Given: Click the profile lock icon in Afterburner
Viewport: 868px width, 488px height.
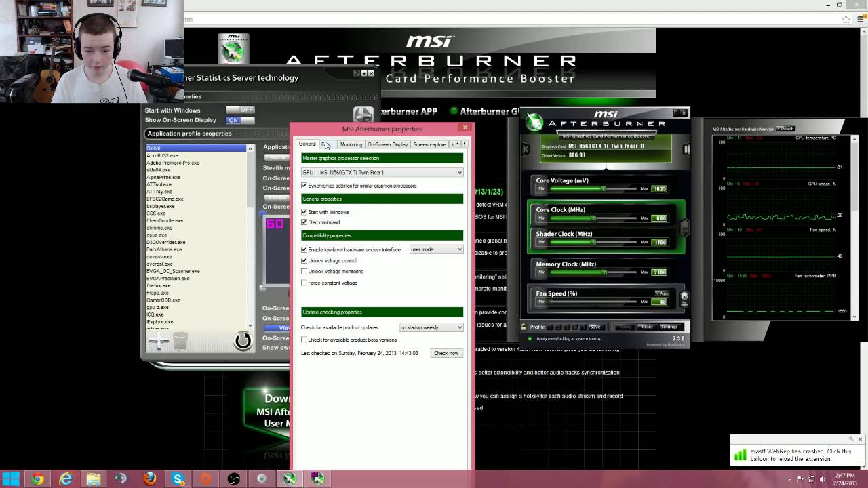Looking at the screenshot, I should [524, 327].
